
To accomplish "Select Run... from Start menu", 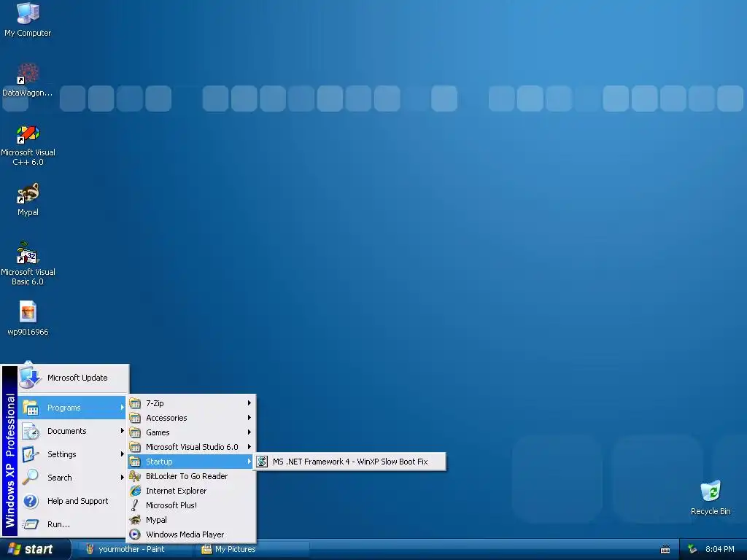I will (72, 524).
